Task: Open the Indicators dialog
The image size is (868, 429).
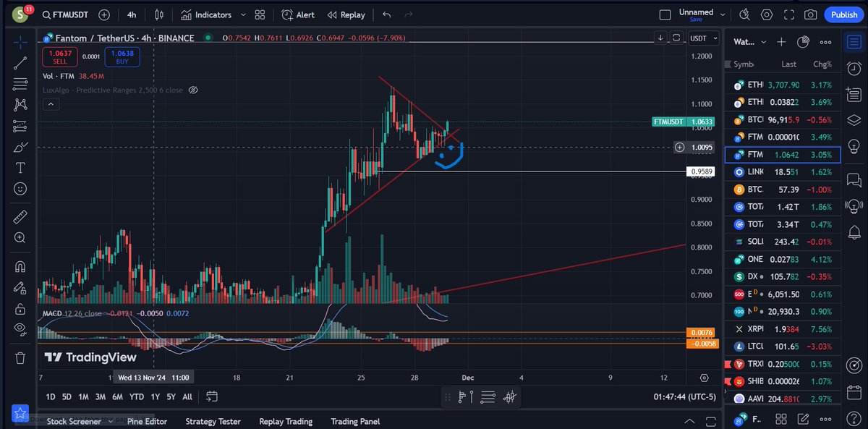Action: click(206, 14)
